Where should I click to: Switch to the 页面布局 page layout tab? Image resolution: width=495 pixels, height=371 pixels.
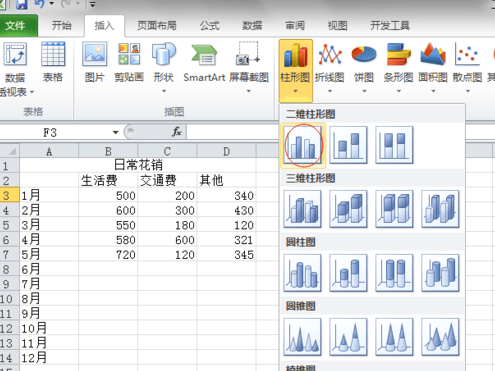coord(157,25)
